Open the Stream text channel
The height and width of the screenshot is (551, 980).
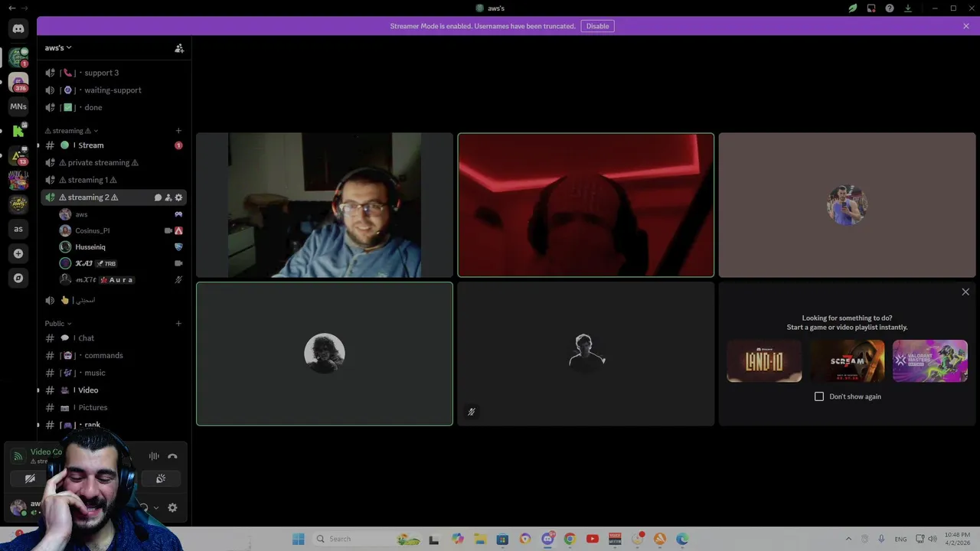pos(113,145)
